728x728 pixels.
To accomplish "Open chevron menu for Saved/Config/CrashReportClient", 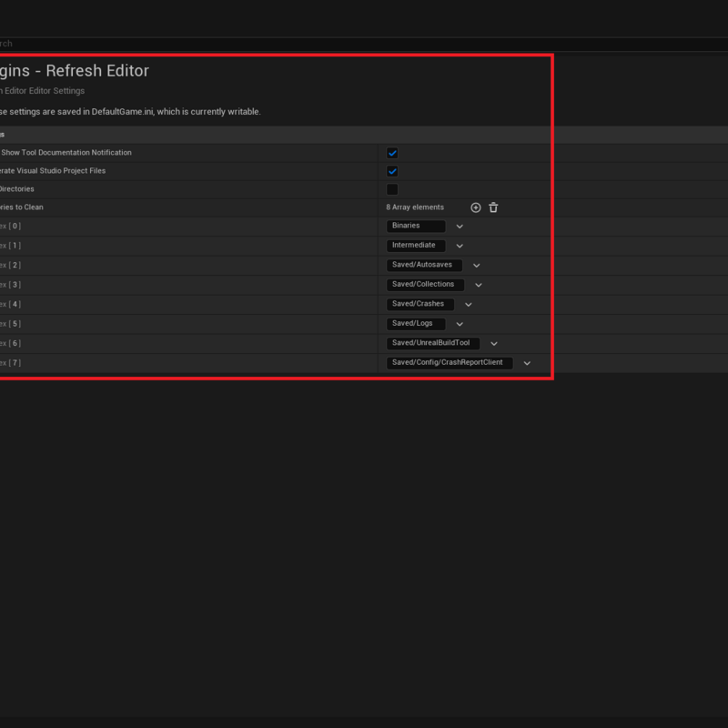I will (x=527, y=363).
